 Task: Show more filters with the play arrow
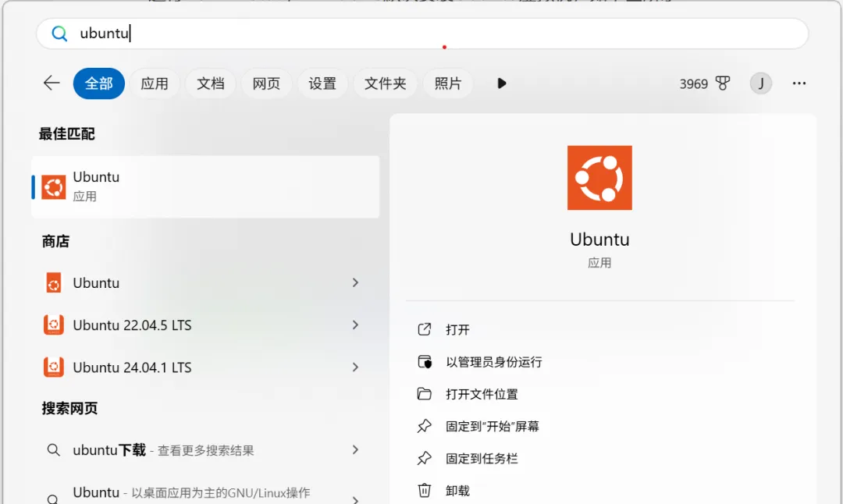click(x=502, y=83)
